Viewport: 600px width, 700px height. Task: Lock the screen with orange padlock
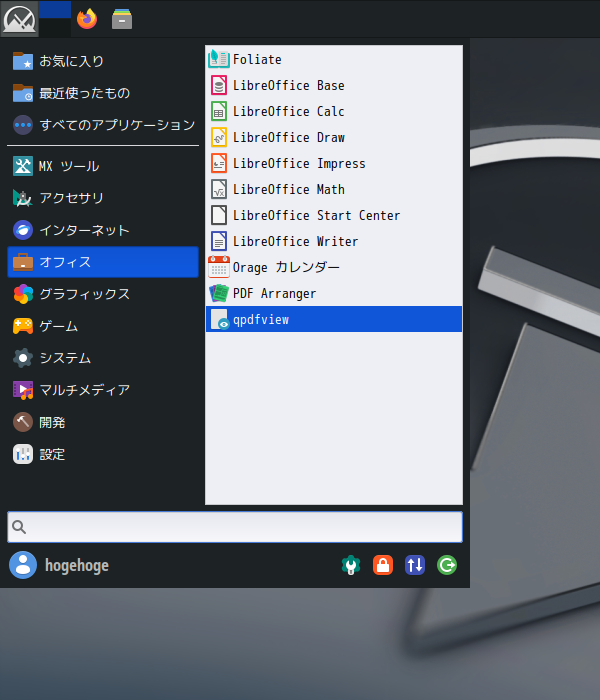(383, 565)
